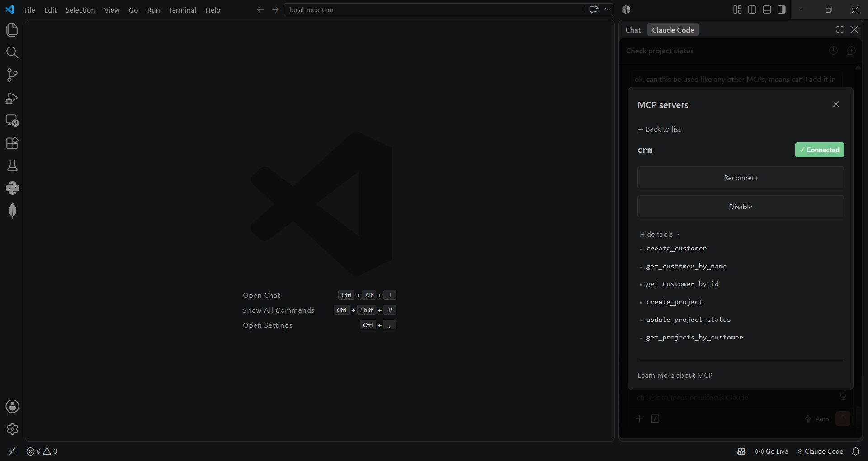This screenshot has height=461, width=868.
Task: Close the MCP servers dialog
Action: click(836, 104)
